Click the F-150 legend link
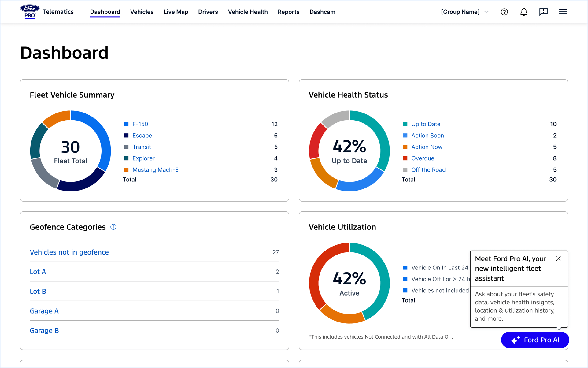The height and width of the screenshot is (368, 588). point(140,124)
